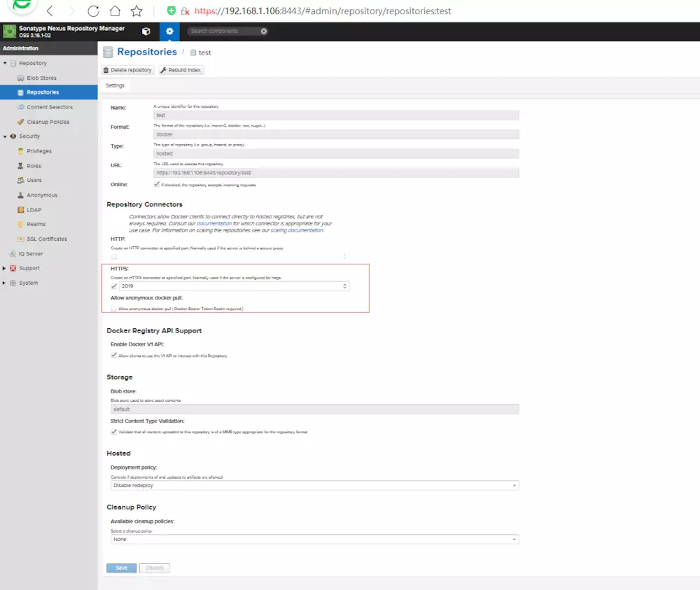Click the browser back arrow

50,10
